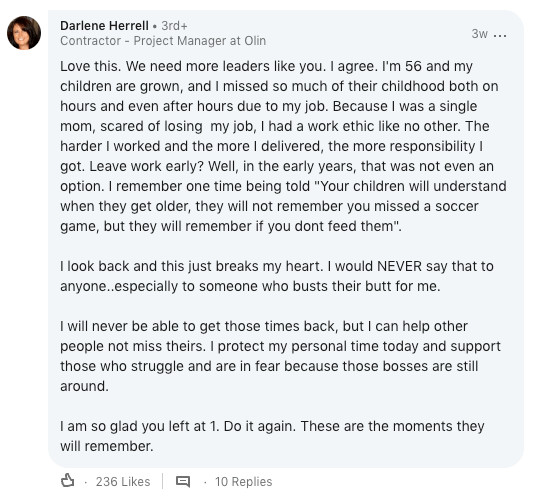534x499 pixels.
Task: Click the paragraph starting 'Love this. We need'
Action: (283, 146)
